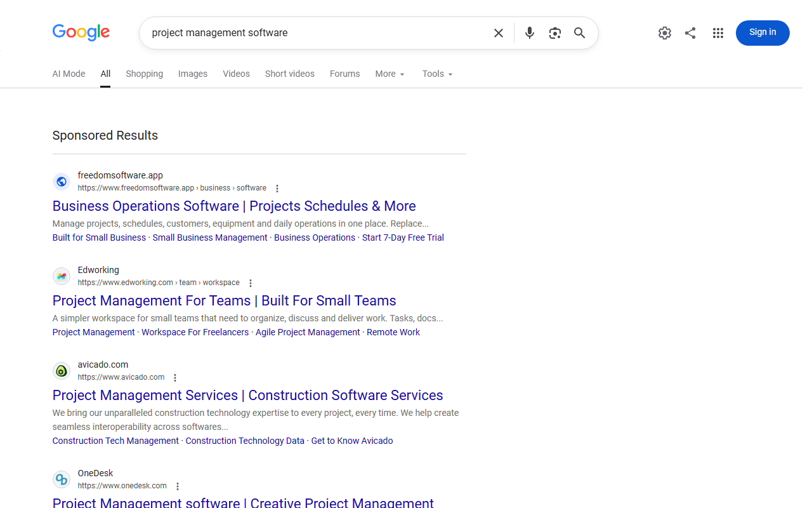The width and height of the screenshot is (812, 508).
Task: Expand the More search filters dropdown
Action: (390, 74)
